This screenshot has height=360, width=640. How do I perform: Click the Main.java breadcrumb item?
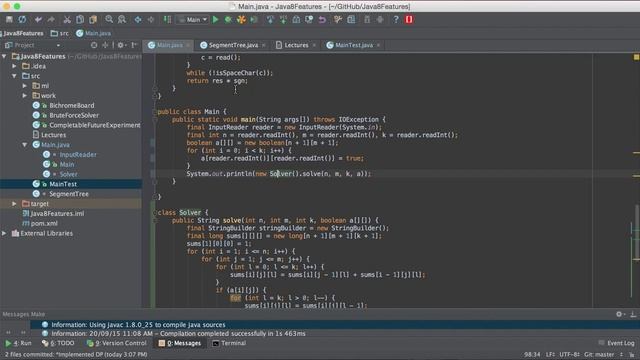click(x=93, y=33)
